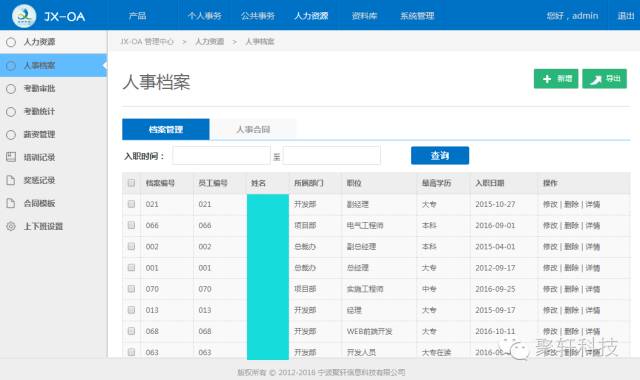Check the row 002 checkbox
This screenshot has width=640, height=380.
click(131, 246)
